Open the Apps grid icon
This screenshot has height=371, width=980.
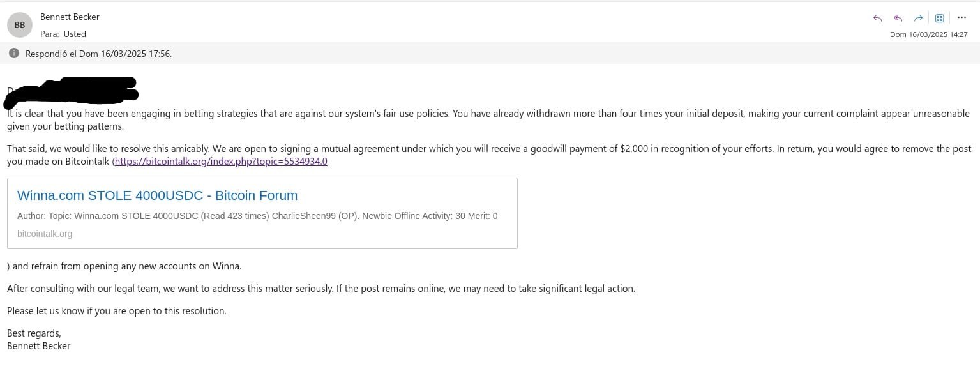[939, 19]
